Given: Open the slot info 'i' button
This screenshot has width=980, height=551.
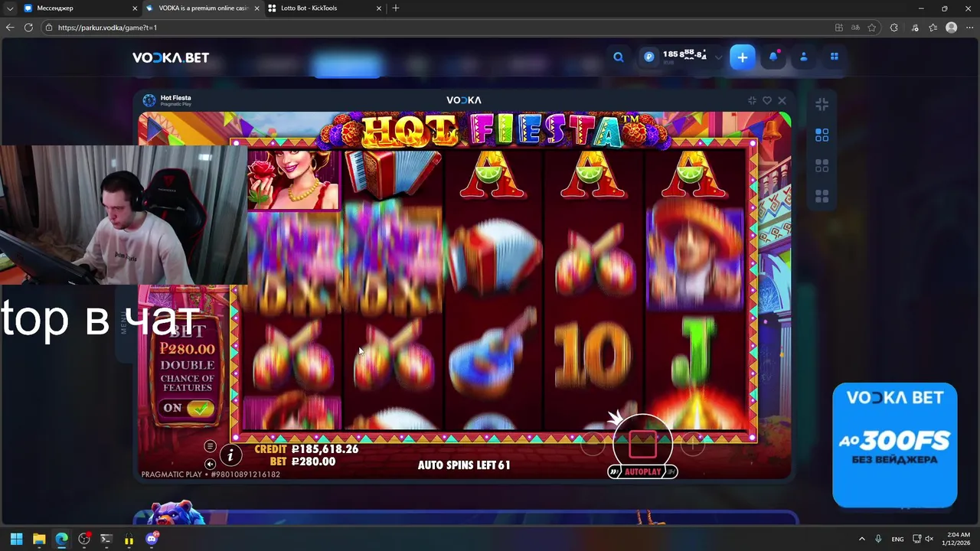Looking at the screenshot, I should tap(230, 455).
